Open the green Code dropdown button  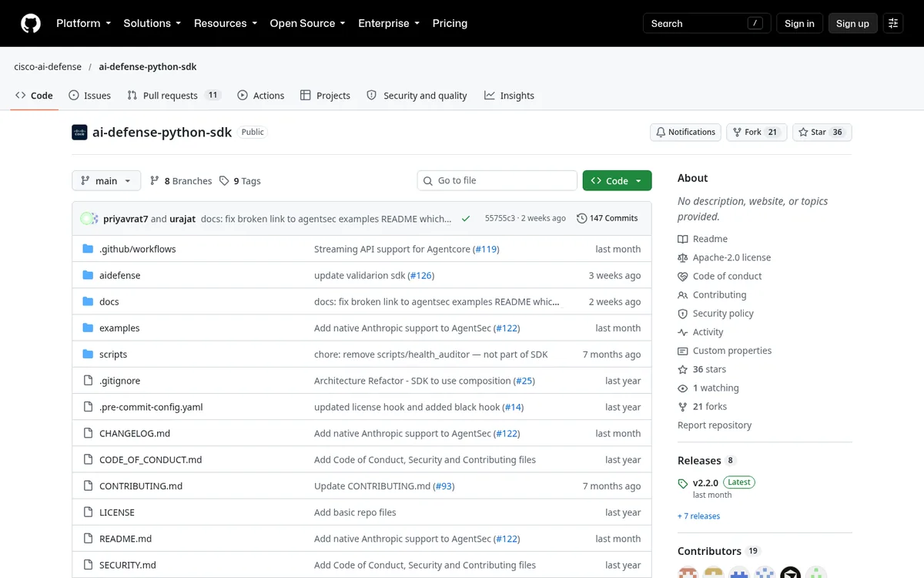click(617, 180)
